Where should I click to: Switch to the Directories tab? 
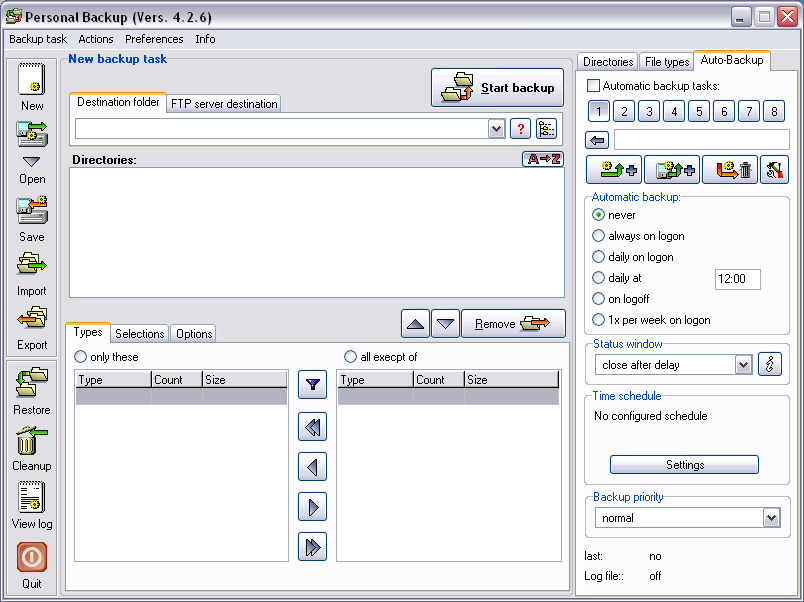[608, 62]
